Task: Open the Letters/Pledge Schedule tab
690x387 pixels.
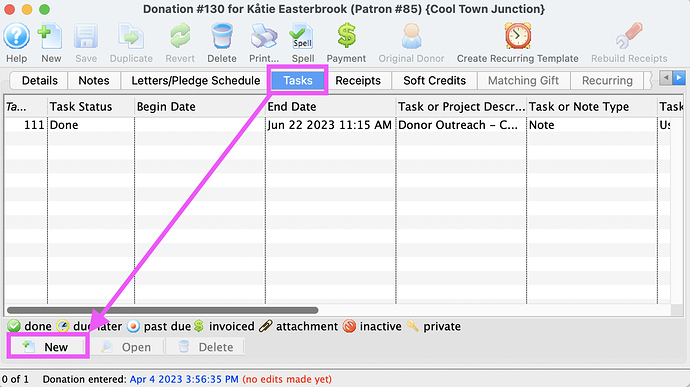Action: coord(196,81)
